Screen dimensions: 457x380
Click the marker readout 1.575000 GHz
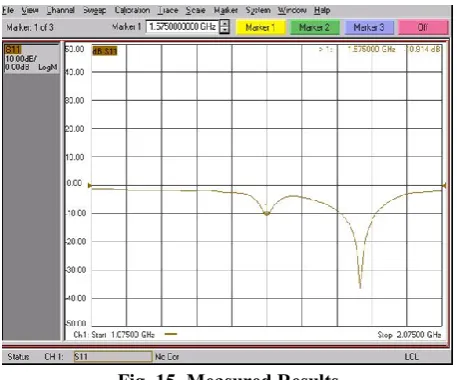pos(371,49)
